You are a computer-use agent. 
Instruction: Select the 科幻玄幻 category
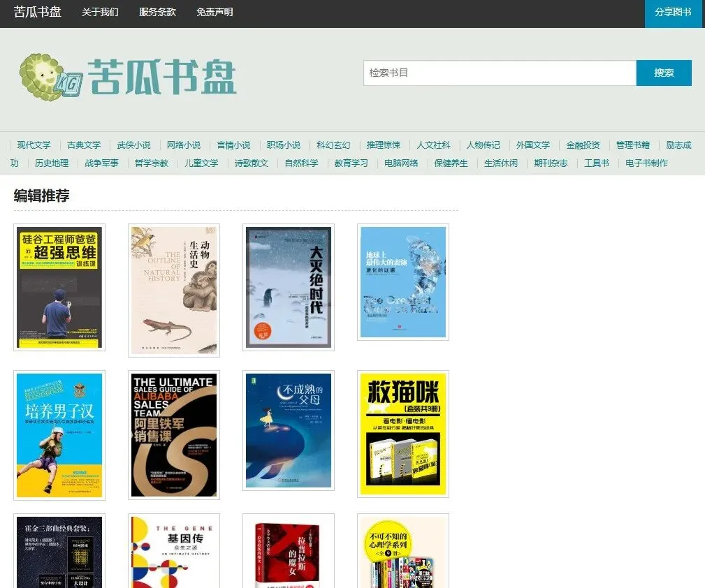[x=333, y=145]
